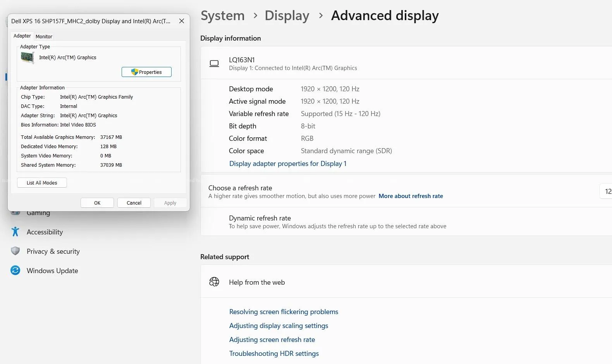The height and width of the screenshot is (364, 612).
Task: Click the greyed-out Apply button in the dialog
Action: (170, 203)
